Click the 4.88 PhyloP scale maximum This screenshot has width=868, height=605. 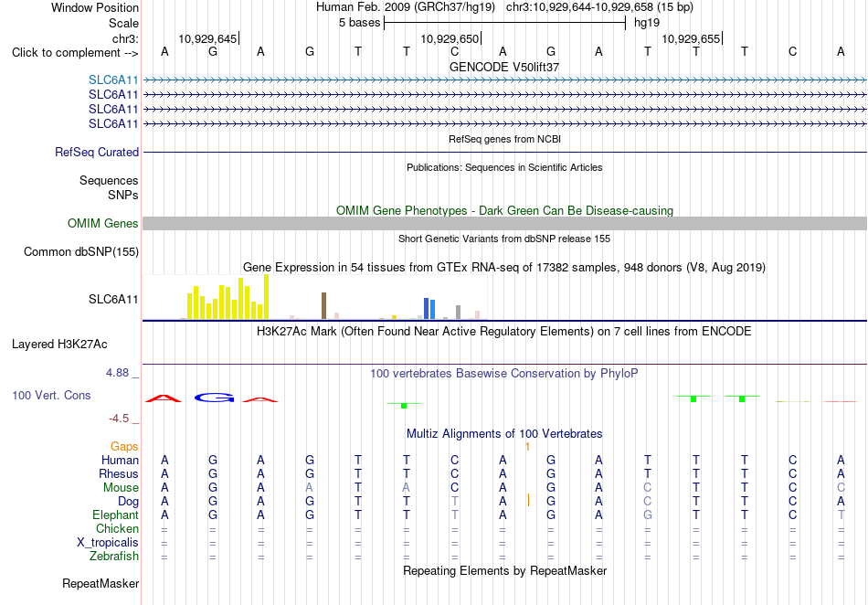[x=117, y=373]
